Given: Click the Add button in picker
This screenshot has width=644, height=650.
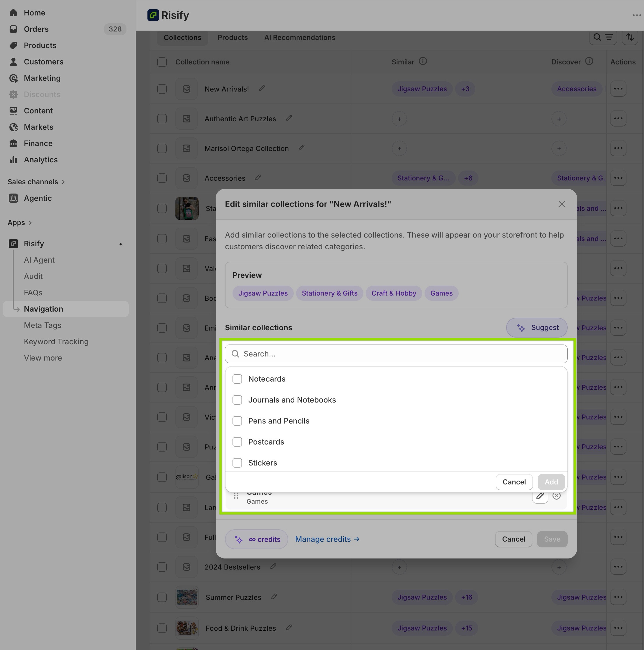Looking at the screenshot, I should tap(551, 482).
